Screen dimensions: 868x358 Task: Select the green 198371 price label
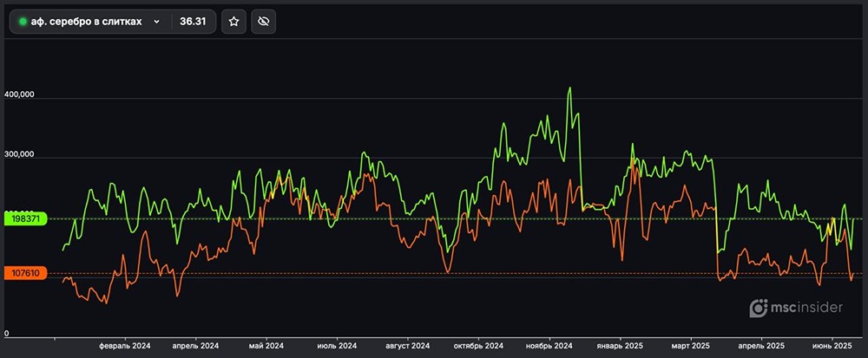coord(23,219)
